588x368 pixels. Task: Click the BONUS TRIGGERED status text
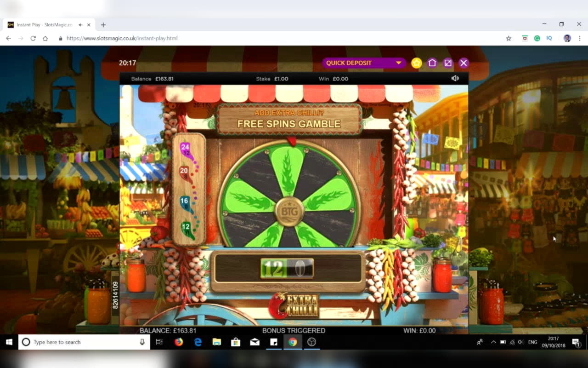(294, 330)
